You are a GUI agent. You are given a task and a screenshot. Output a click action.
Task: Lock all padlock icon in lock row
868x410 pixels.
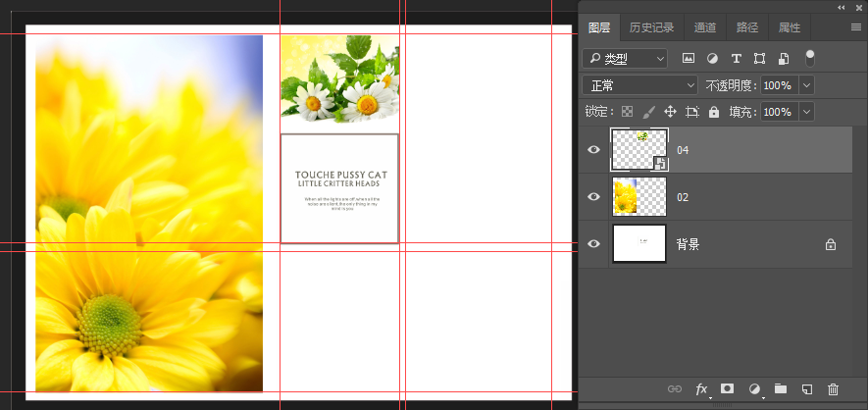714,112
